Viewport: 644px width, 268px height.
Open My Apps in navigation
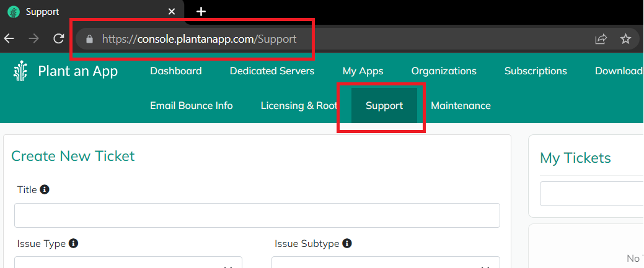click(363, 71)
